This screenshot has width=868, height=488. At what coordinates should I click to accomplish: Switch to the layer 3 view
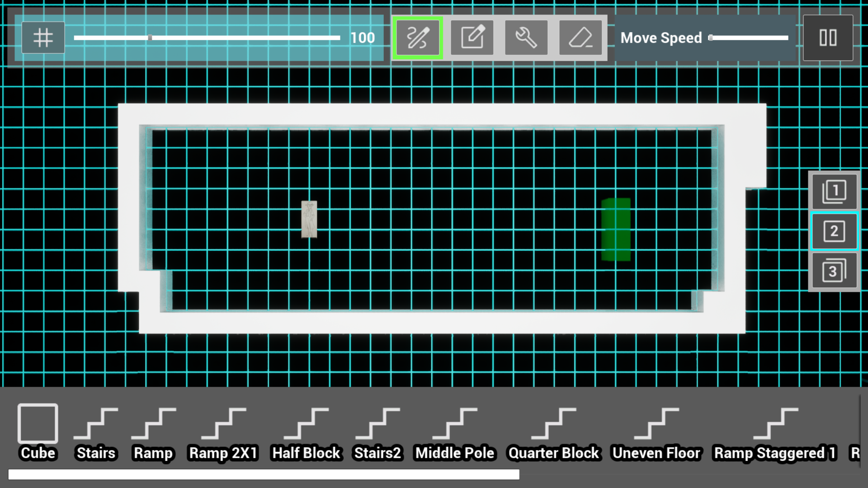pyautogui.click(x=834, y=270)
